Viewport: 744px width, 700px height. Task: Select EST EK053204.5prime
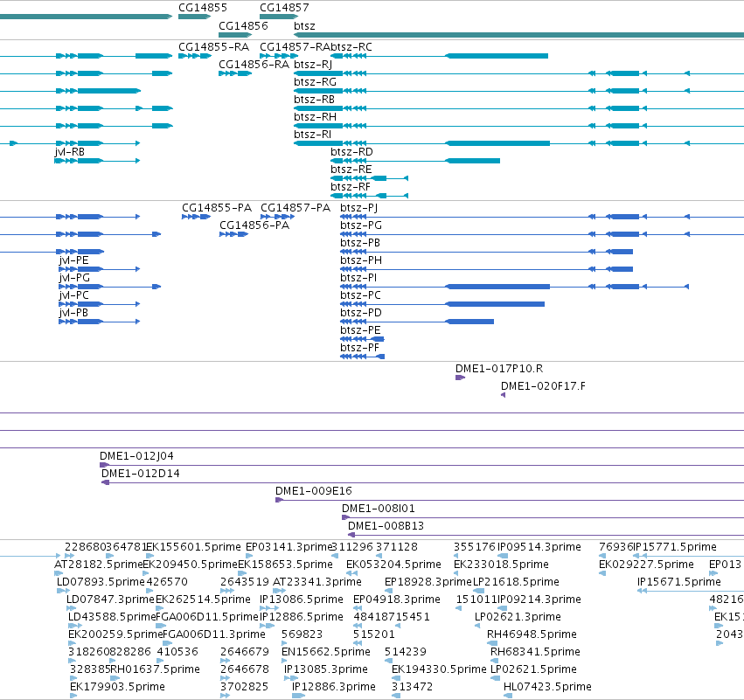click(x=393, y=565)
